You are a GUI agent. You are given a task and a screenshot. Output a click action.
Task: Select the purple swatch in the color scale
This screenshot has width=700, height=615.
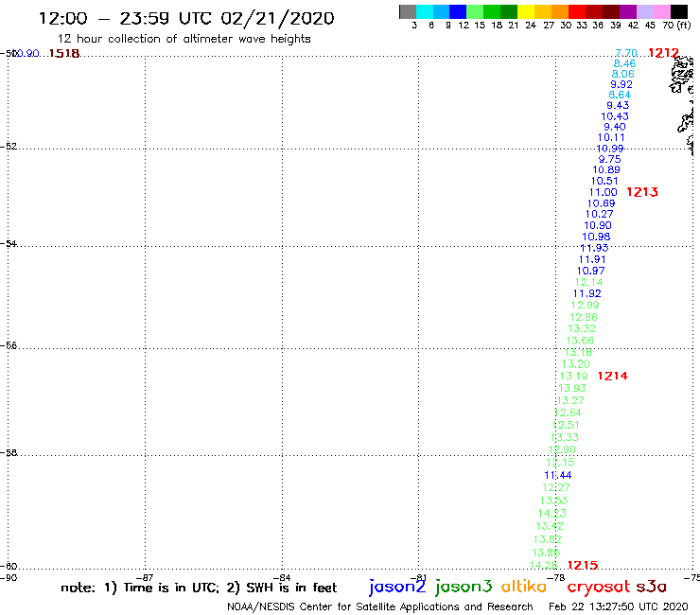[x=628, y=11]
